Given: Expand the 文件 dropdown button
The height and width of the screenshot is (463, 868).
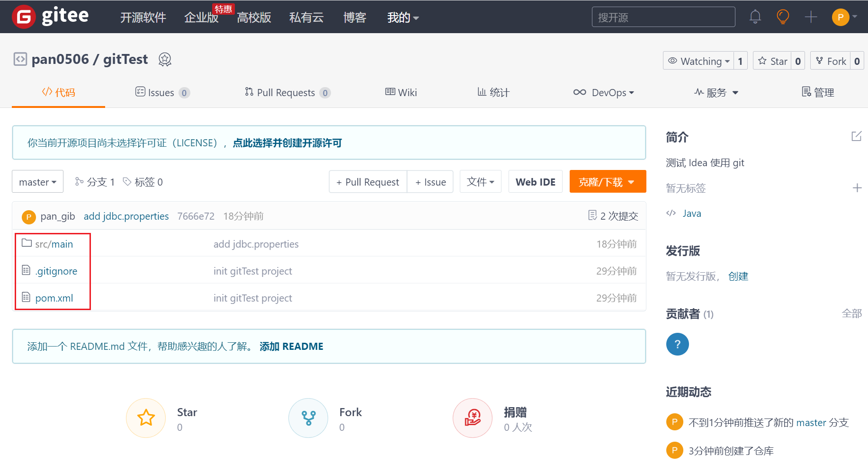Looking at the screenshot, I should (x=480, y=182).
